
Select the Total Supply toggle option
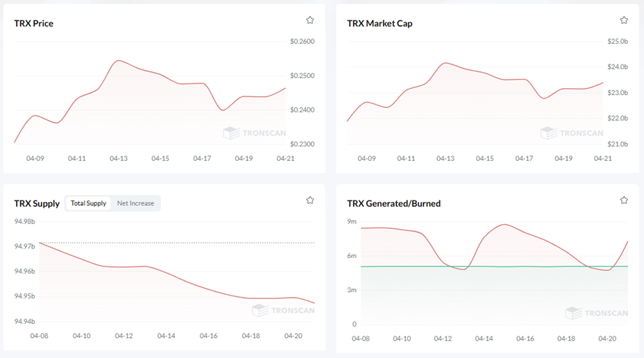click(x=88, y=203)
